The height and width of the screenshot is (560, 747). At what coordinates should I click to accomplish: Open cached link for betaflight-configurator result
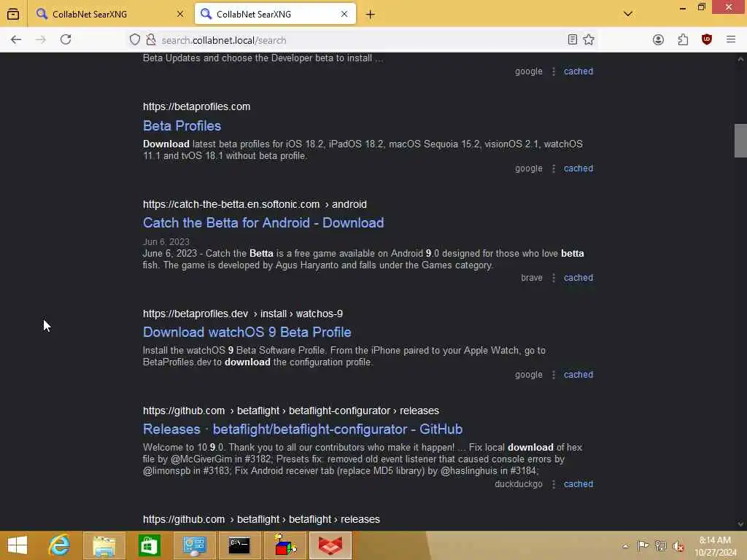578,484
